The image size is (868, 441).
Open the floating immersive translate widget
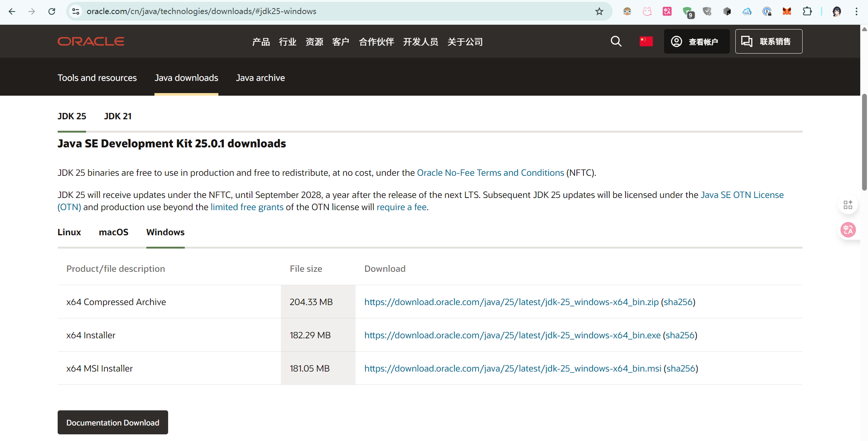(848, 230)
